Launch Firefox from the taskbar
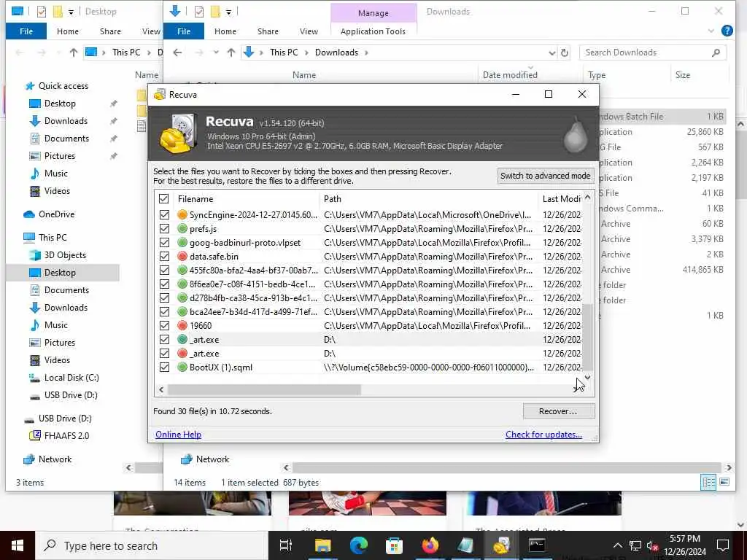 coord(430,545)
